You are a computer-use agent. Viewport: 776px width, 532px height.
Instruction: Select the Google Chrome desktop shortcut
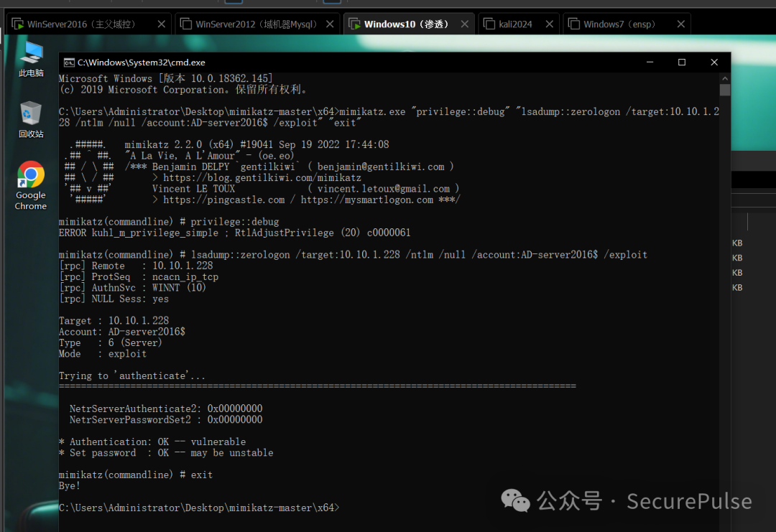(31, 186)
